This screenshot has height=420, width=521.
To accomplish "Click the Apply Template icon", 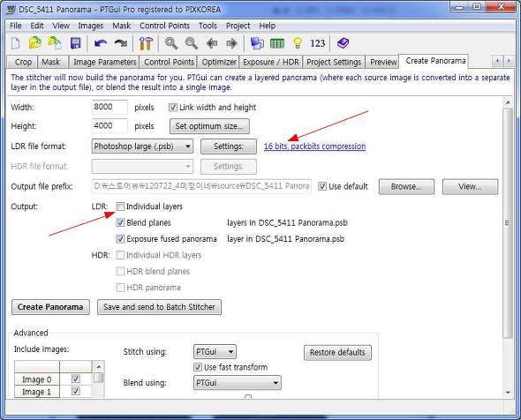I will pos(55,43).
